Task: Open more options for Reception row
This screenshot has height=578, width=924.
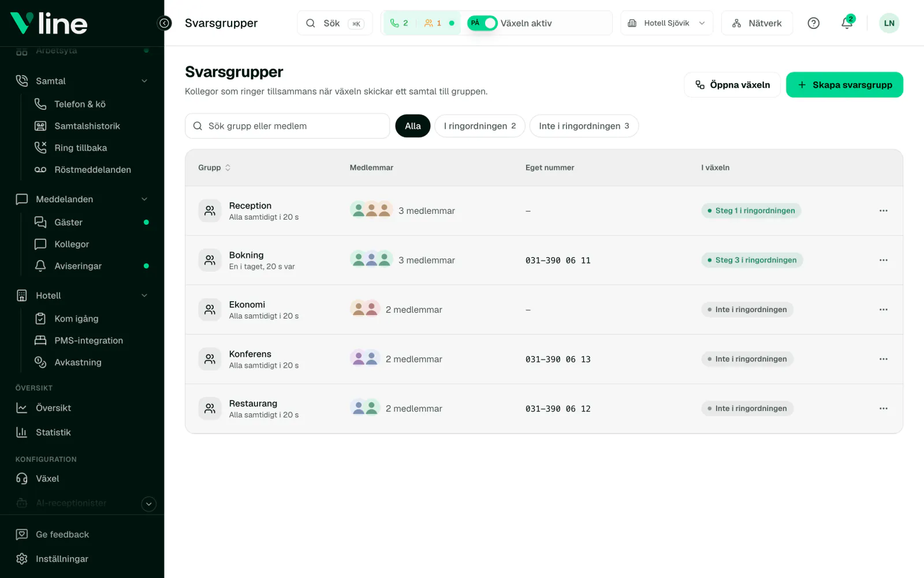Action: (x=883, y=211)
